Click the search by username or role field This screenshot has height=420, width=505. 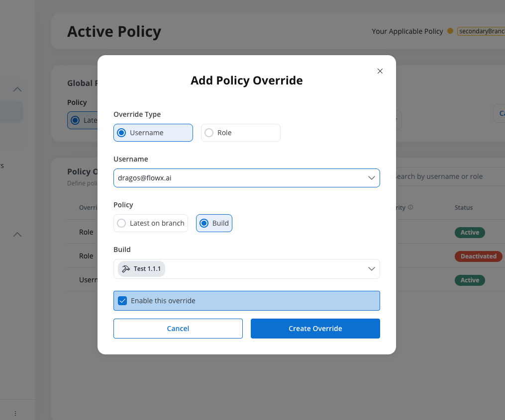[x=443, y=176]
